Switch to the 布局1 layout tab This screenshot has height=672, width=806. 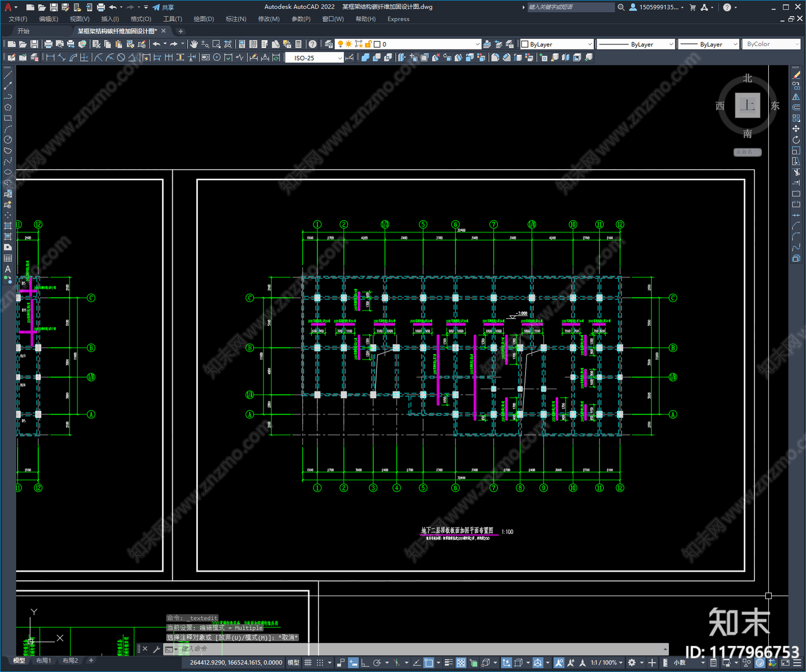[43, 660]
